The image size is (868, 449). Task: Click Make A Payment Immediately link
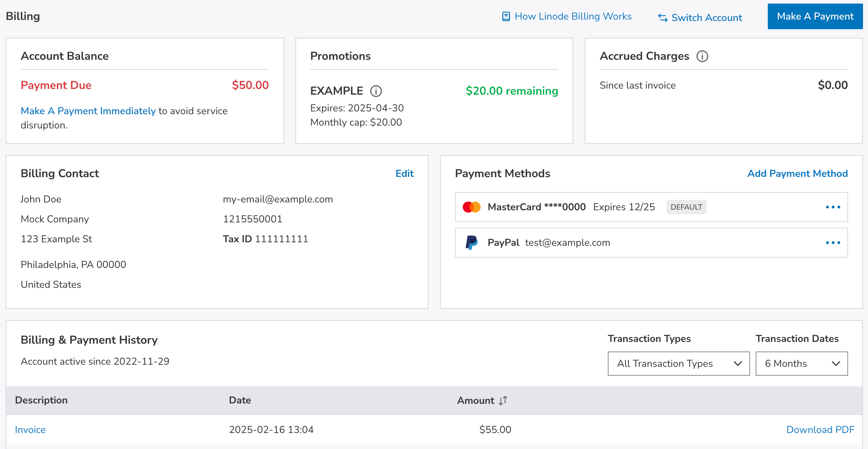pyautogui.click(x=88, y=111)
